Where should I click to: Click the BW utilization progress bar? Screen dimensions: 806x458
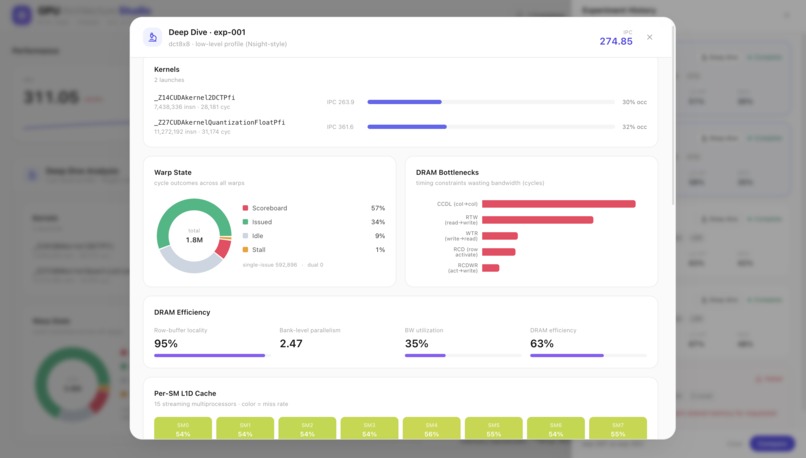463,355
